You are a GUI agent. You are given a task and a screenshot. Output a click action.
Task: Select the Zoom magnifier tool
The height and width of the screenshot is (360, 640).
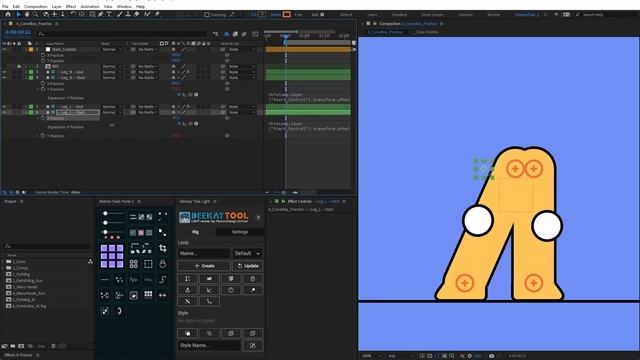[x=36, y=14]
